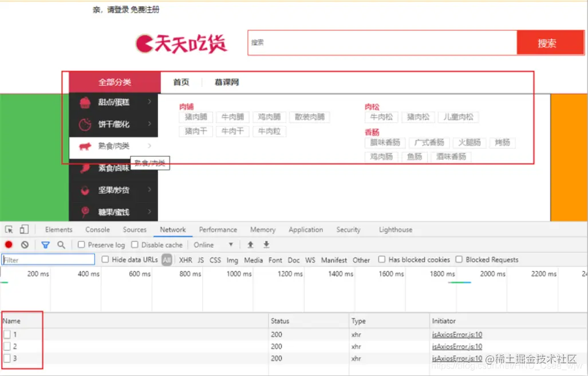
Task: Open the Application panel tab
Action: pos(305,229)
